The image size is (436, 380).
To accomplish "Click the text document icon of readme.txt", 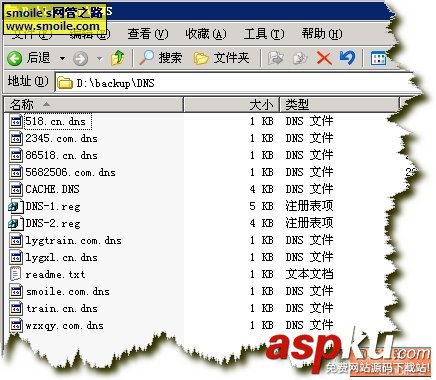I will pos(15,274).
